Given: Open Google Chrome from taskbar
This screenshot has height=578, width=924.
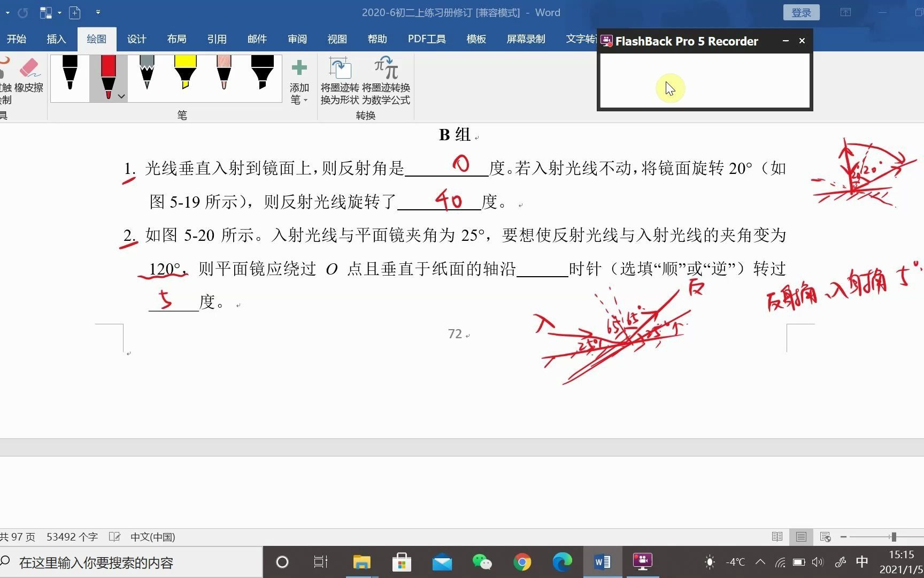Looking at the screenshot, I should point(522,562).
